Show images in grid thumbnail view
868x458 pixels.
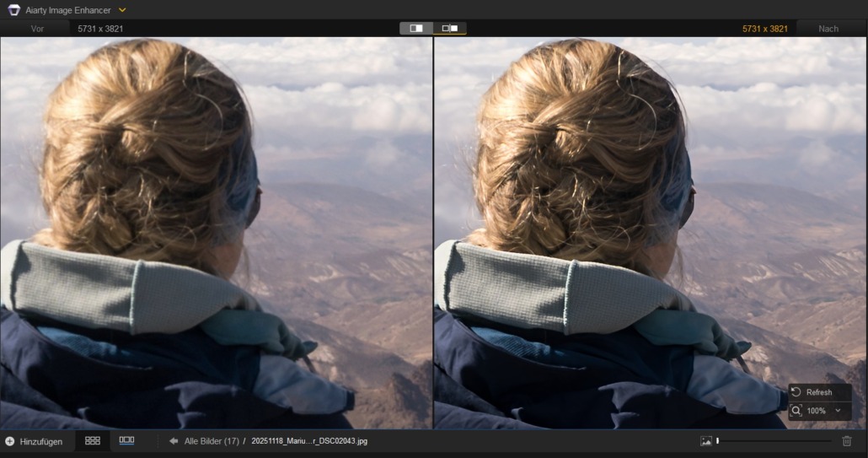pyautogui.click(x=93, y=440)
